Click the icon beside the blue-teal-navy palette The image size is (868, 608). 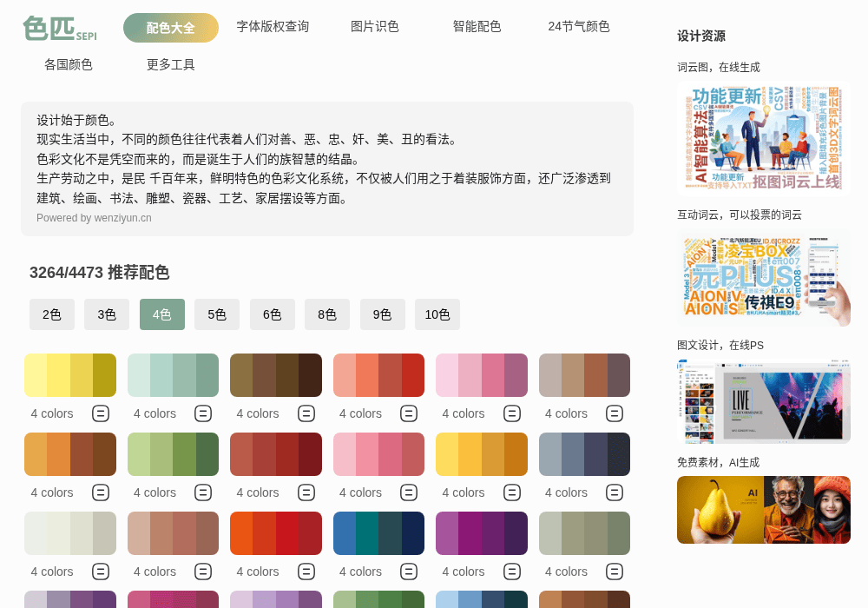pos(409,572)
